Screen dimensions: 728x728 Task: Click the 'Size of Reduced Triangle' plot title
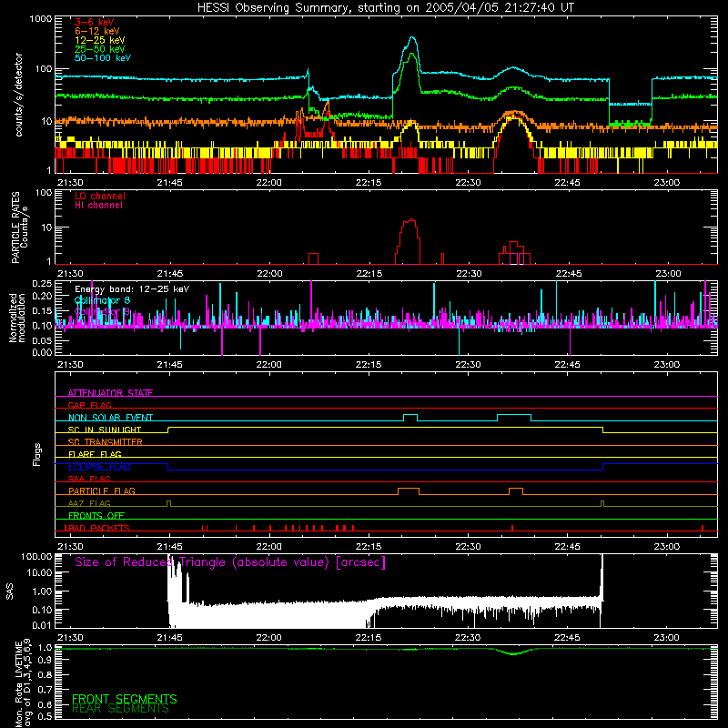tap(230, 562)
